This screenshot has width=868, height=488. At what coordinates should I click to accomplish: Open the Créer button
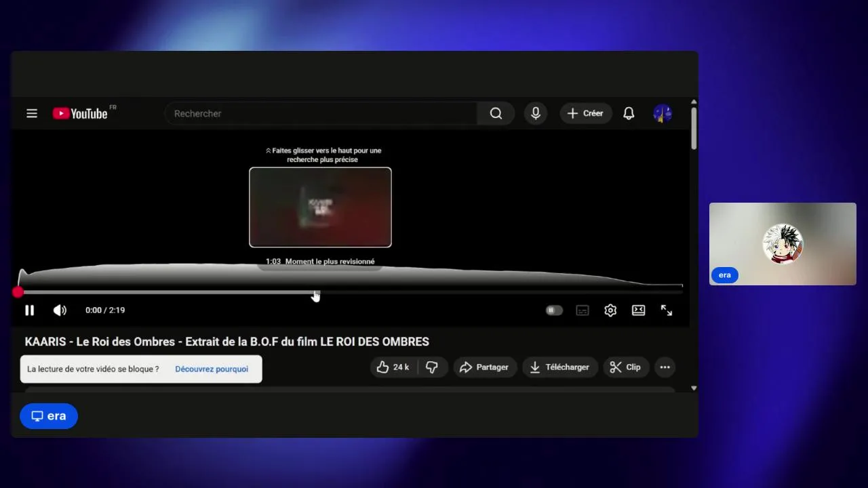tap(586, 113)
